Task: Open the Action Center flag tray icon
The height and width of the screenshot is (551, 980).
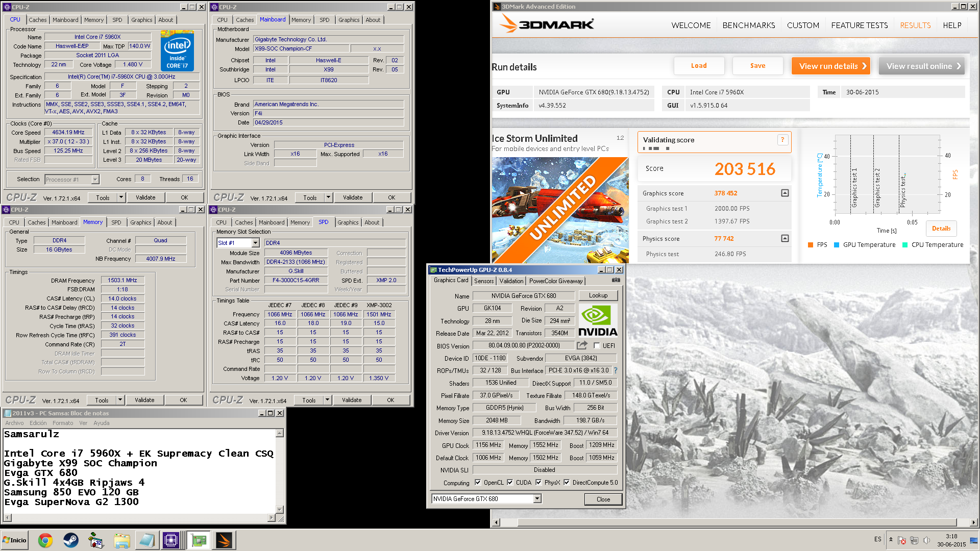Action: pyautogui.click(x=902, y=540)
